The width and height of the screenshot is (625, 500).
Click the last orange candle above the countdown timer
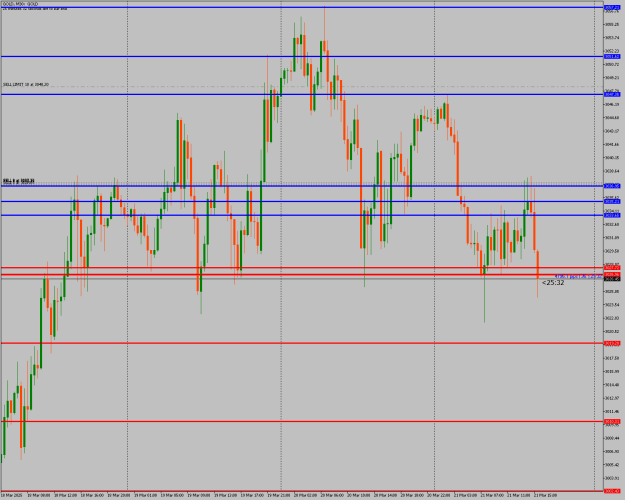coord(538,264)
